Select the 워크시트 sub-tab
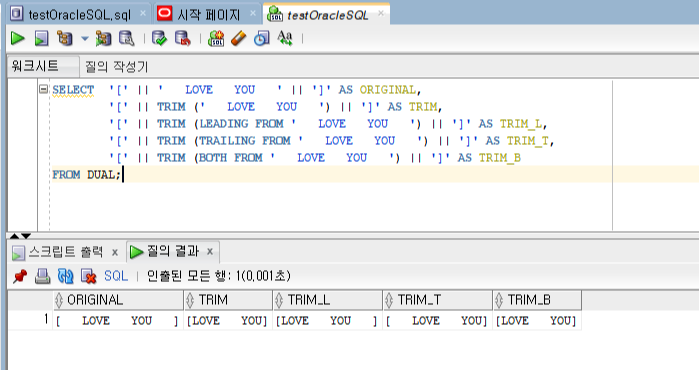This screenshot has height=370, width=699. 43,66
